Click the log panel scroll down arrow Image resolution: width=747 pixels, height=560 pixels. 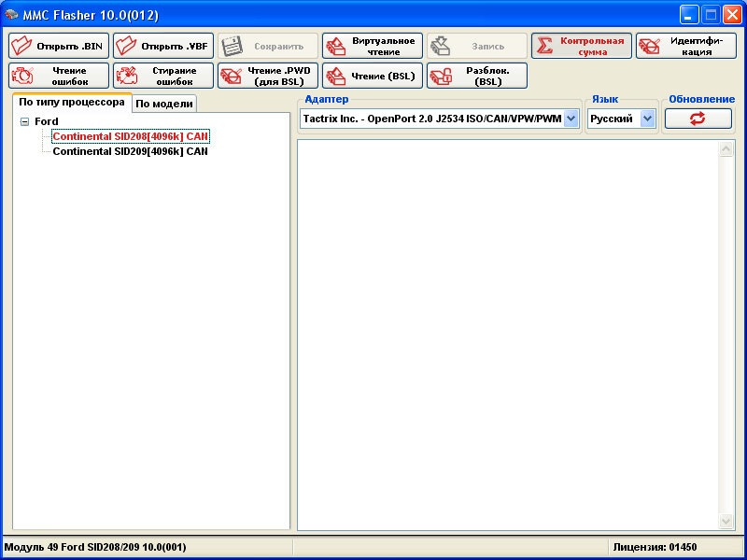pos(726,521)
